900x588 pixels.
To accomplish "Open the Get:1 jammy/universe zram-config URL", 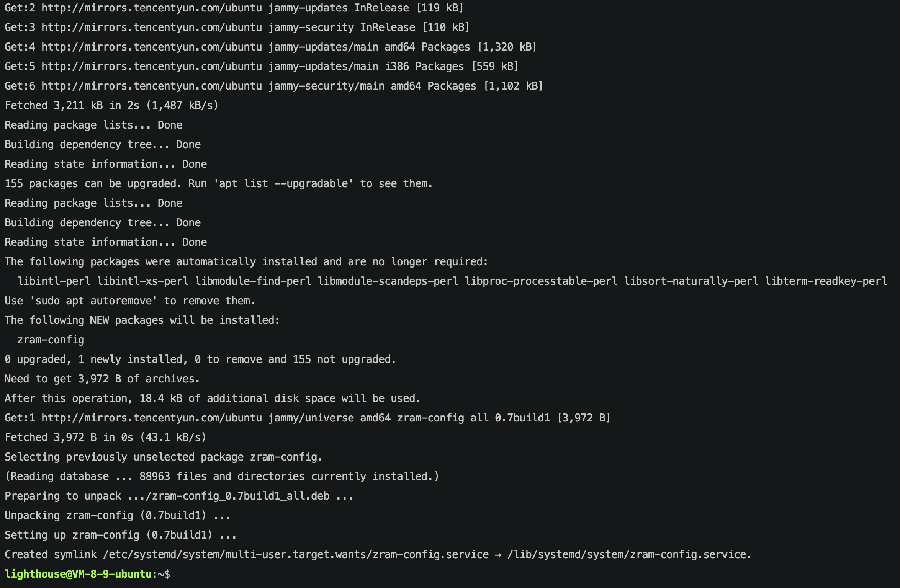I will point(152,418).
